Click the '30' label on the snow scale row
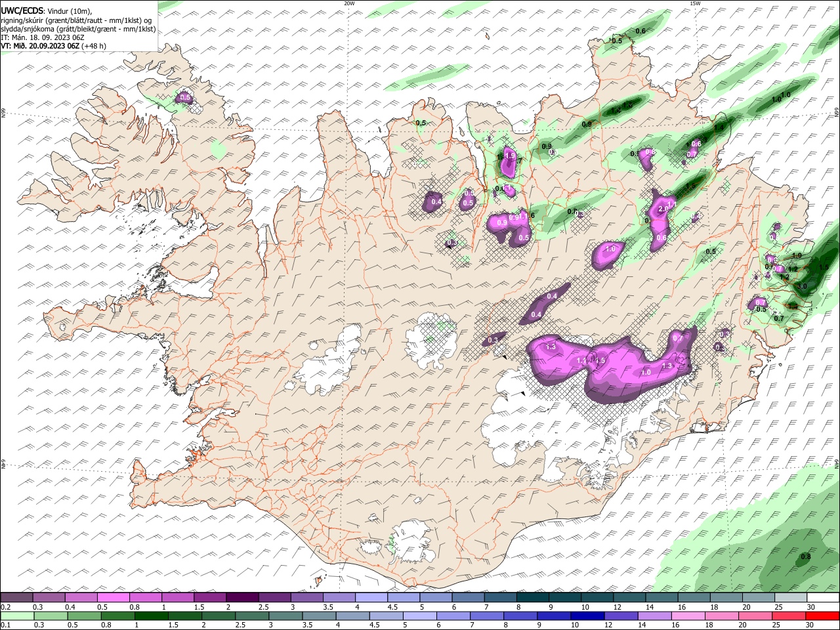Viewport: 840px width, 630px height. (x=811, y=607)
